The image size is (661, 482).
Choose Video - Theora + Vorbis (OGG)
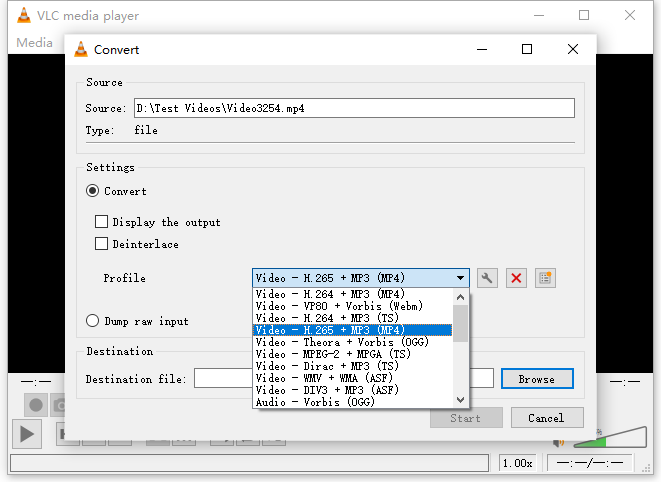coord(353,342)
